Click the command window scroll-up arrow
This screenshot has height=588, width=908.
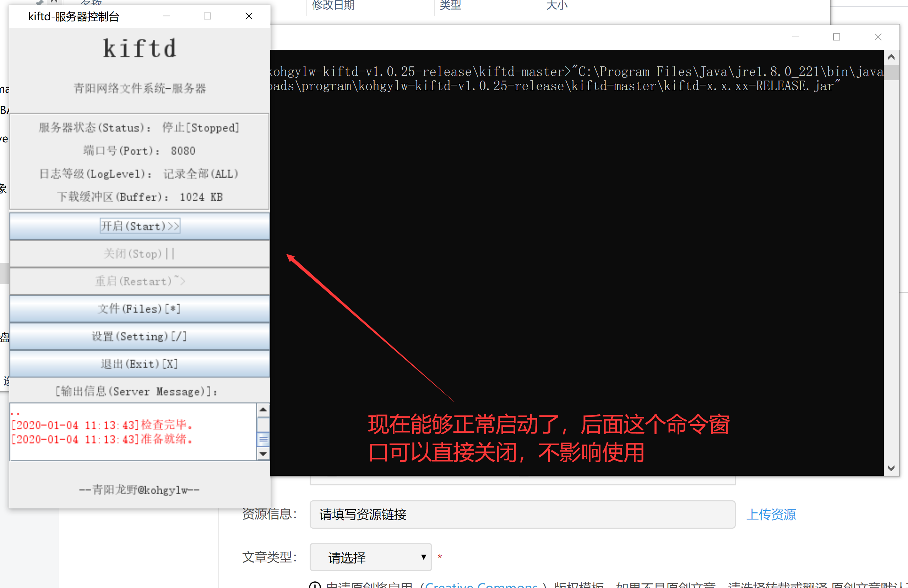(x=891, y=56)
